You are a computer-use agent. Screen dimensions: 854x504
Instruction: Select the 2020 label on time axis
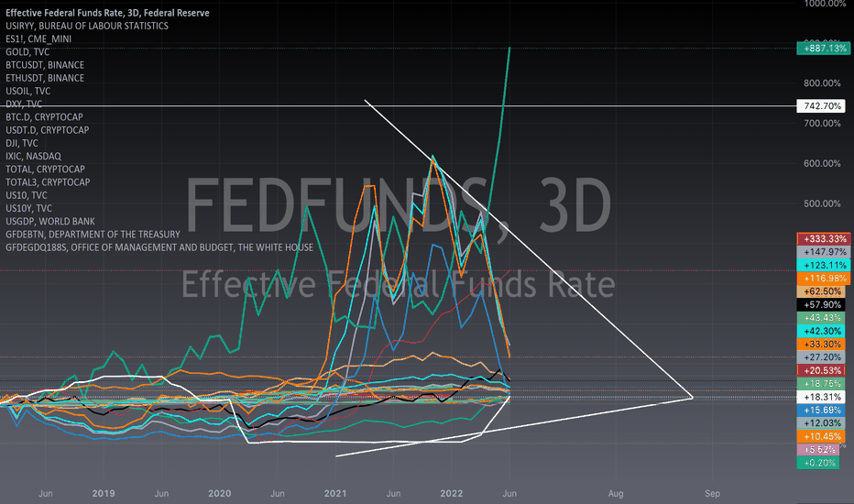tap(220, 493)
